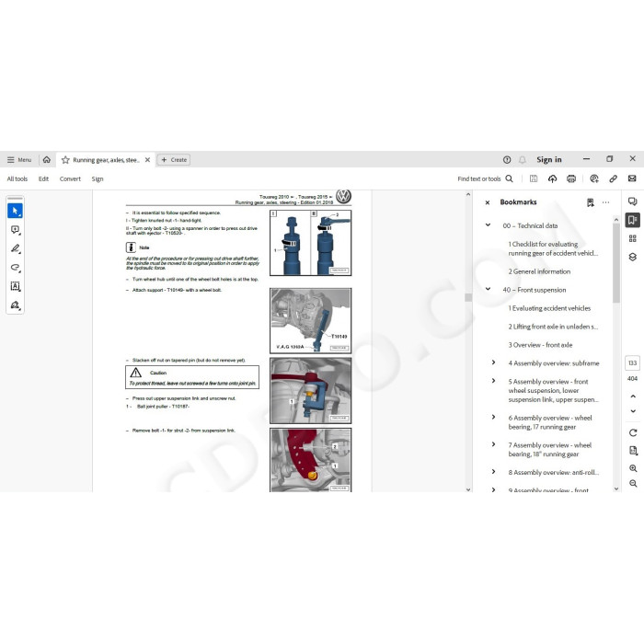The width and height of the screenshot is (644, 644).
Task: Click Sign in
Action: point(548,160)
